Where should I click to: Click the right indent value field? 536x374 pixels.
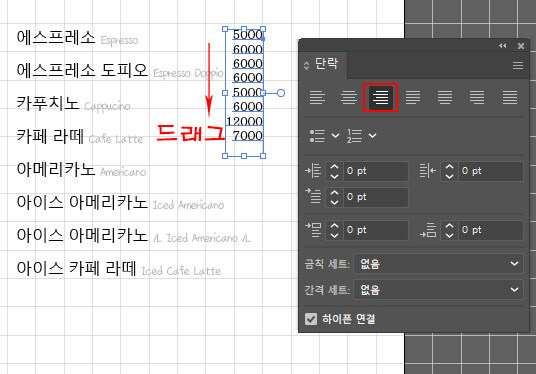(x=491, y=171)
